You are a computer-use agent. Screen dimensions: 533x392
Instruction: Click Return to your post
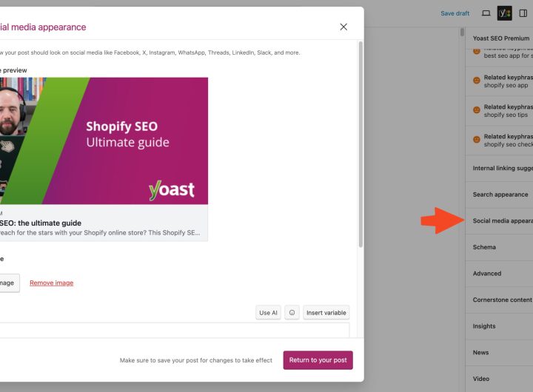[x=318, y=360]
